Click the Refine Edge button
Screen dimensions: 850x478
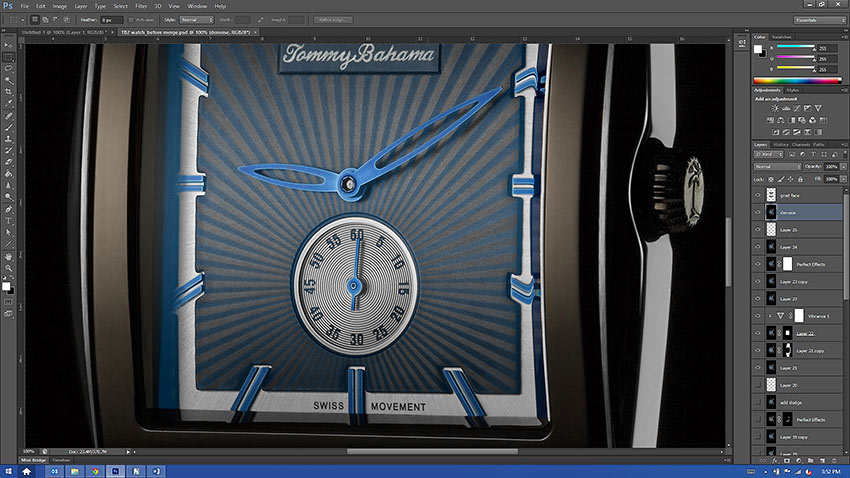point(333,20)
